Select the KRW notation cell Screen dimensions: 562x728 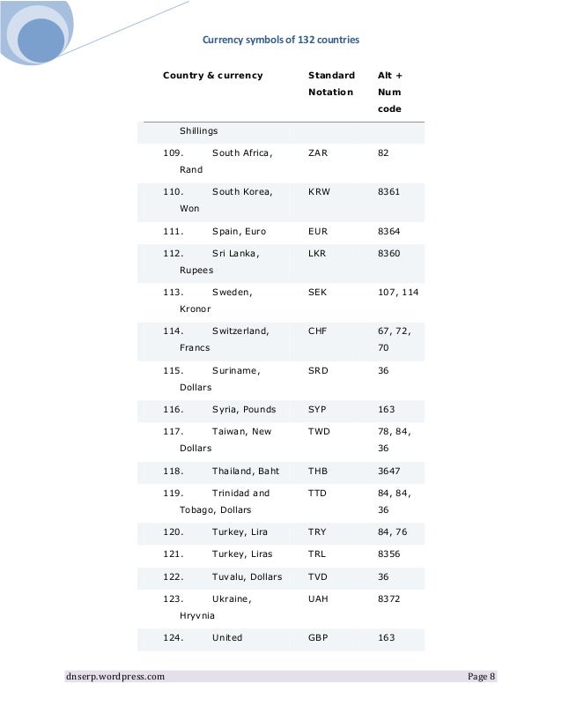click(x=319, y=192)
